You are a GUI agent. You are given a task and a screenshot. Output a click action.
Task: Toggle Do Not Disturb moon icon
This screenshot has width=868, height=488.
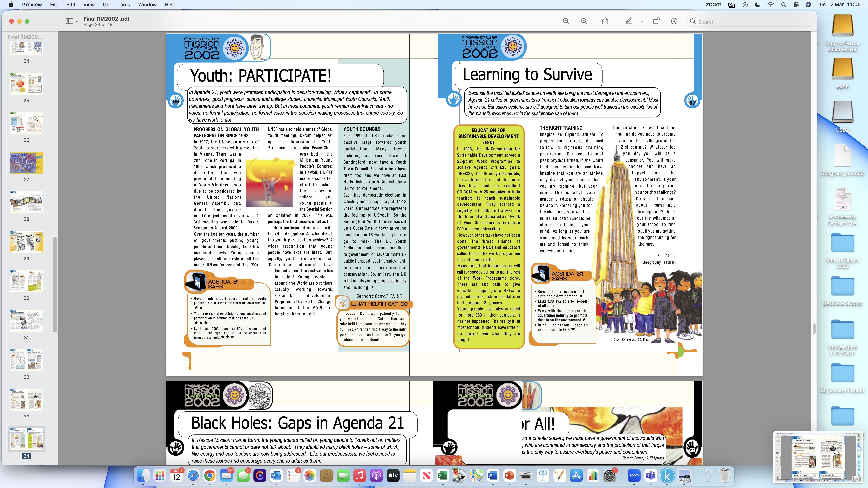coord(758,5)
